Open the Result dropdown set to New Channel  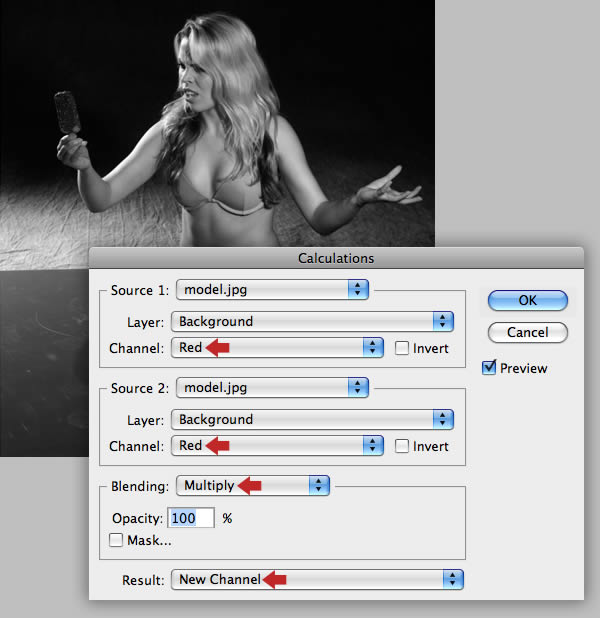coord(317,579)
